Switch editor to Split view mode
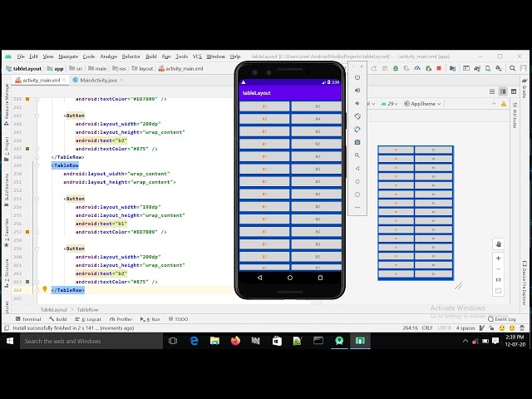Image resolution: width=532 pixels, height=399 pixels. pyautogui.click(x=503, y=91)
